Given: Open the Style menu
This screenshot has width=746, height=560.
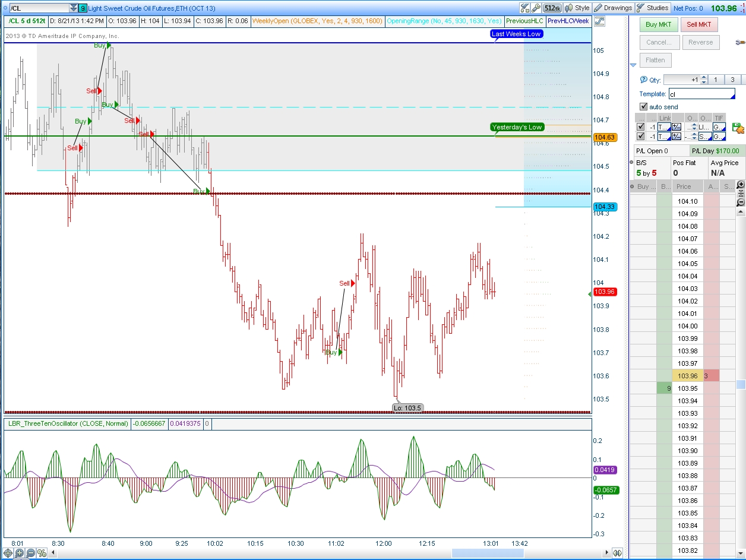Looking at the screenshot, I should [x=578, y=8].
